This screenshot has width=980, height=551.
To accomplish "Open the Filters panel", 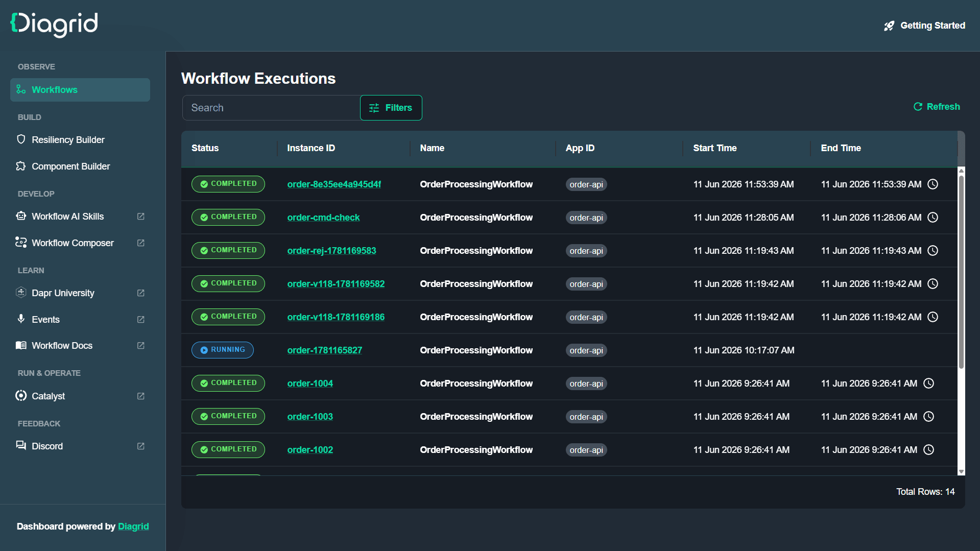I will pos(391,108).
